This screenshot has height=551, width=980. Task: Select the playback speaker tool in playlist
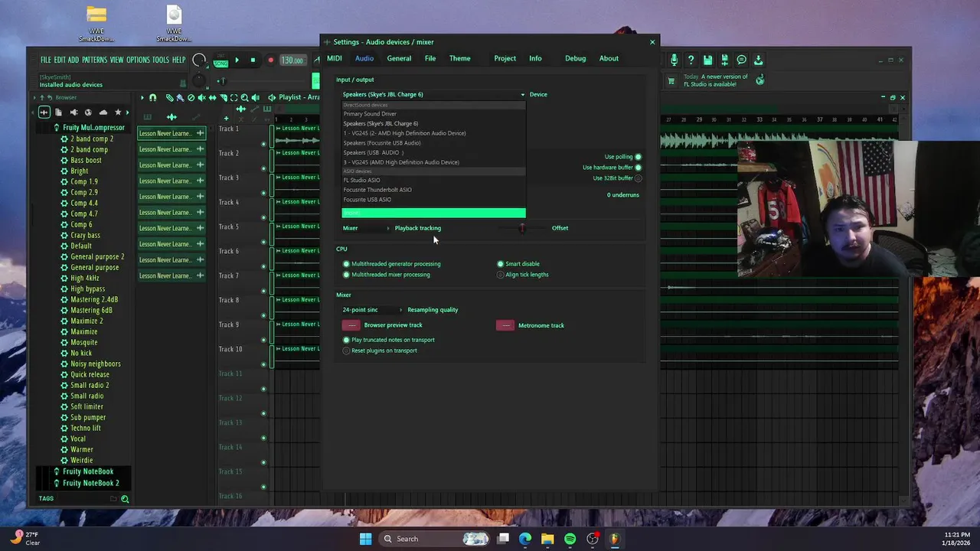[255, 97]
